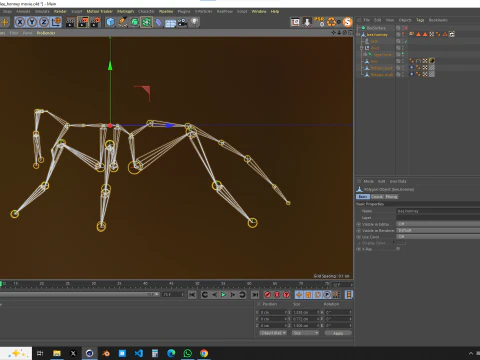Open the Motion Tracker menu
Screen dimensions: 480x360
coord(100,11)
